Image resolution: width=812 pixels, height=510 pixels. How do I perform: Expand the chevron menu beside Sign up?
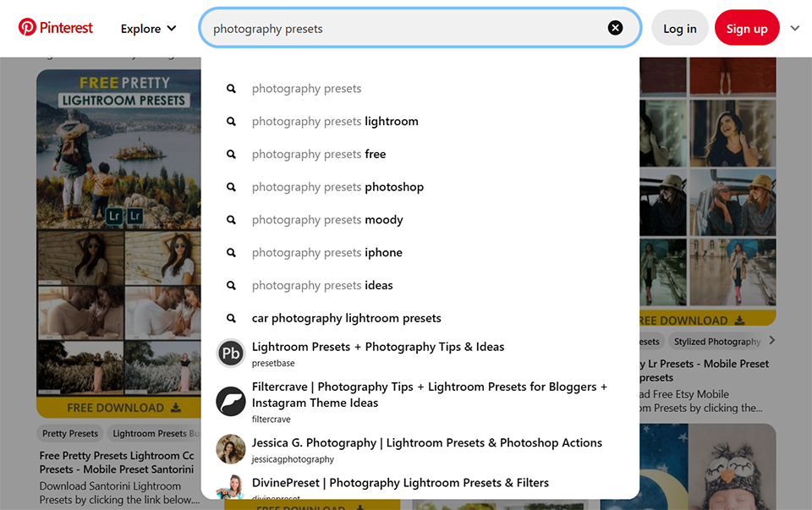coord(795,28)
